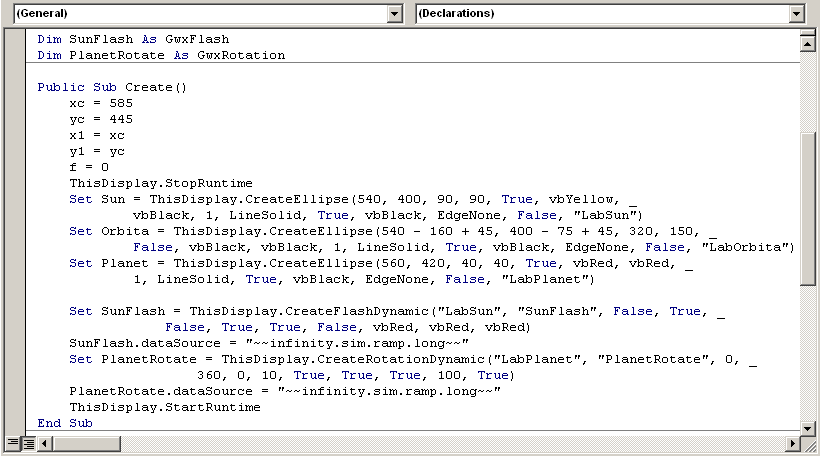Viewport: 820px width, 457px height.
Task: Click the 'GwxRotation' type name
Action: point(241,55)
